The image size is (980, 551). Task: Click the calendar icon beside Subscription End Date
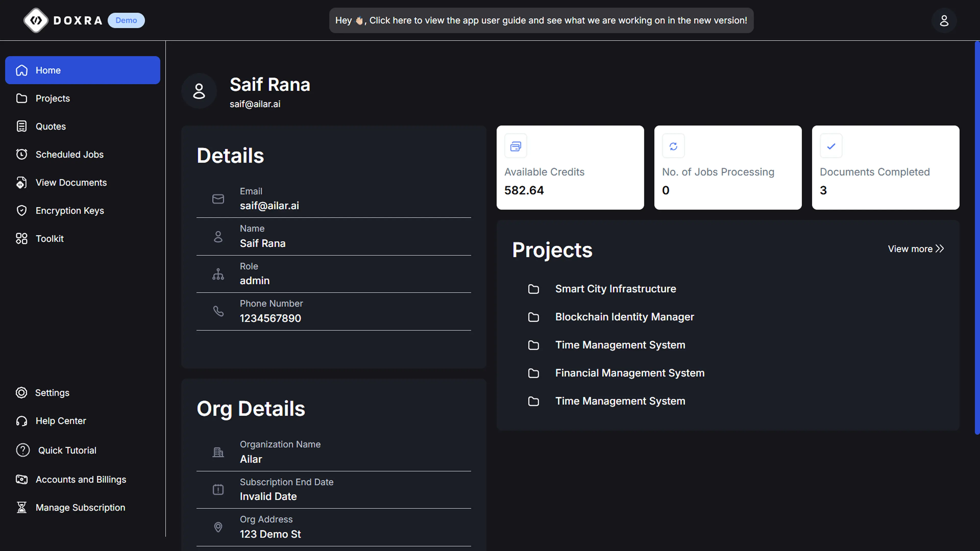pyautogui.click(x=218, y=490)
